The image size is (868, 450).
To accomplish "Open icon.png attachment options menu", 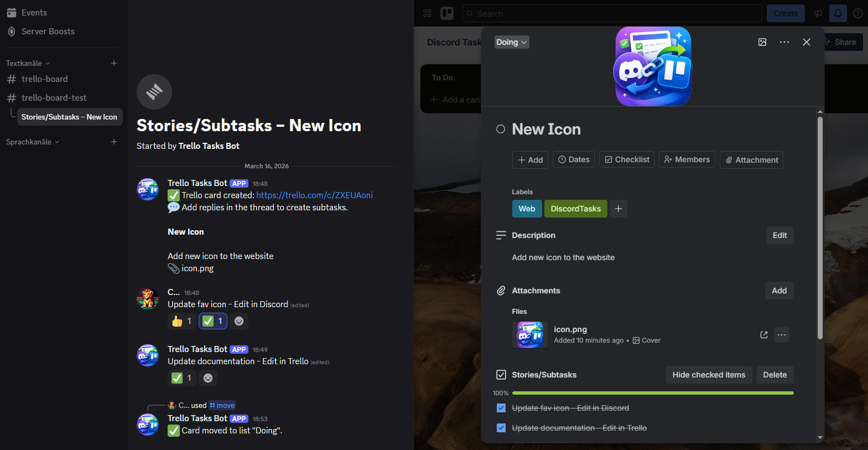I will click(x=782, y=335).
